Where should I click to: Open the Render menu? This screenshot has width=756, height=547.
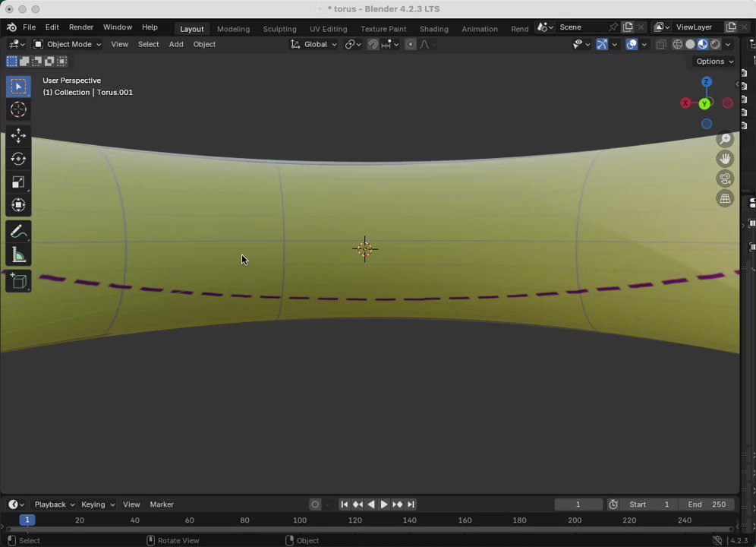(x=81, y=27)
